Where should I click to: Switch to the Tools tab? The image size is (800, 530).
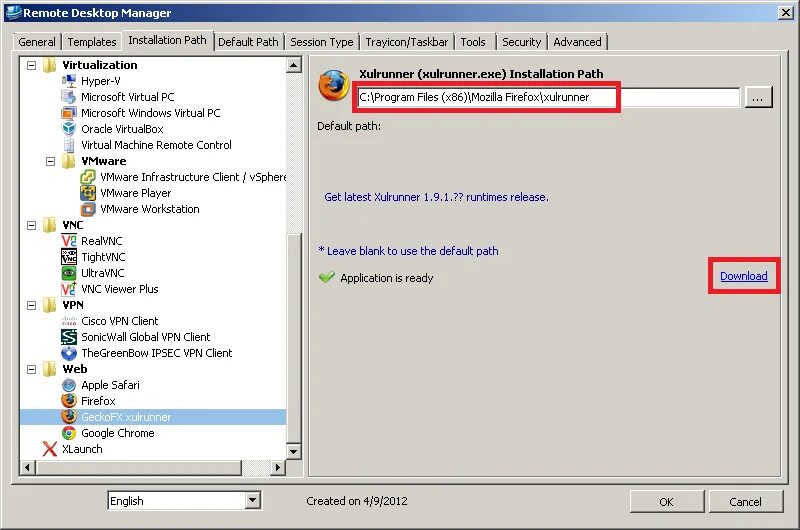pos(473,42)
